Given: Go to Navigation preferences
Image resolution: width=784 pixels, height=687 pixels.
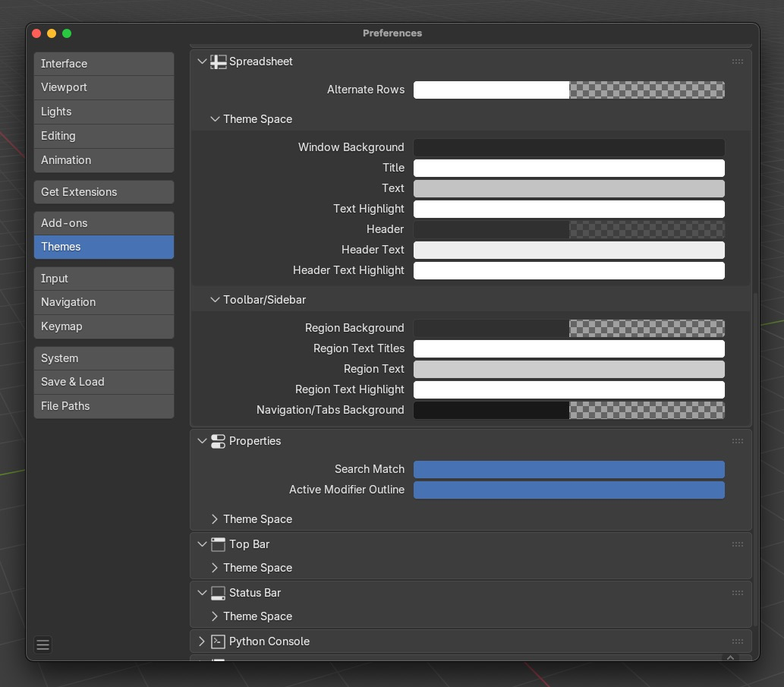Looking at the screenshot, I should coord(104,302).
